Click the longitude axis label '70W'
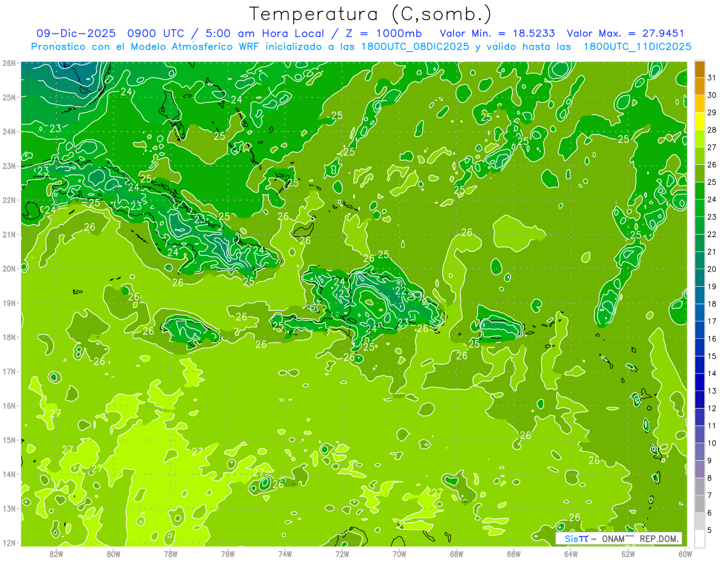 (x=399, y=553)
